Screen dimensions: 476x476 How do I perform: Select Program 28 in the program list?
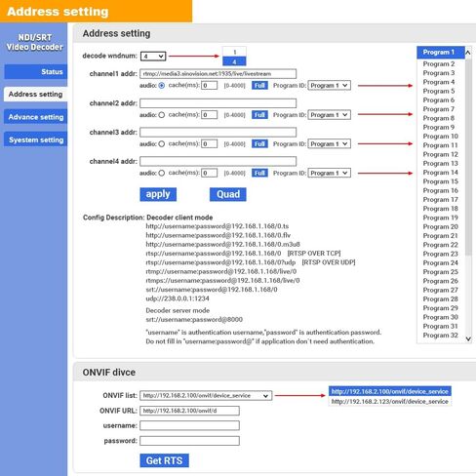tap(441, 298)
